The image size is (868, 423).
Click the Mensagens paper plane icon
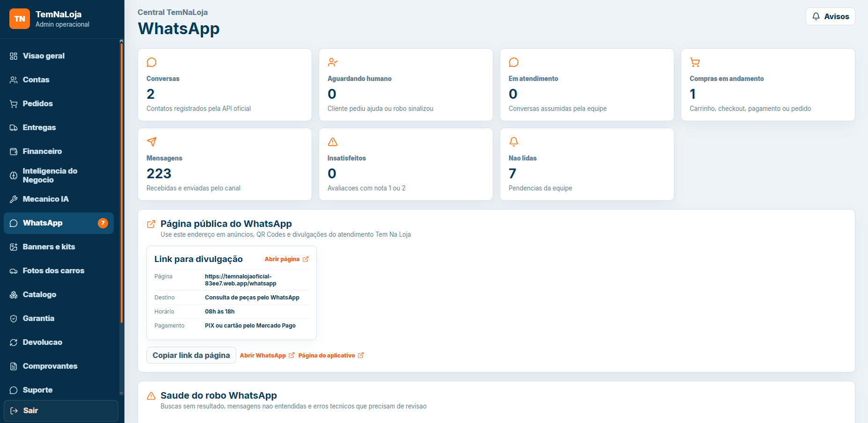click(x=152, y=142)
